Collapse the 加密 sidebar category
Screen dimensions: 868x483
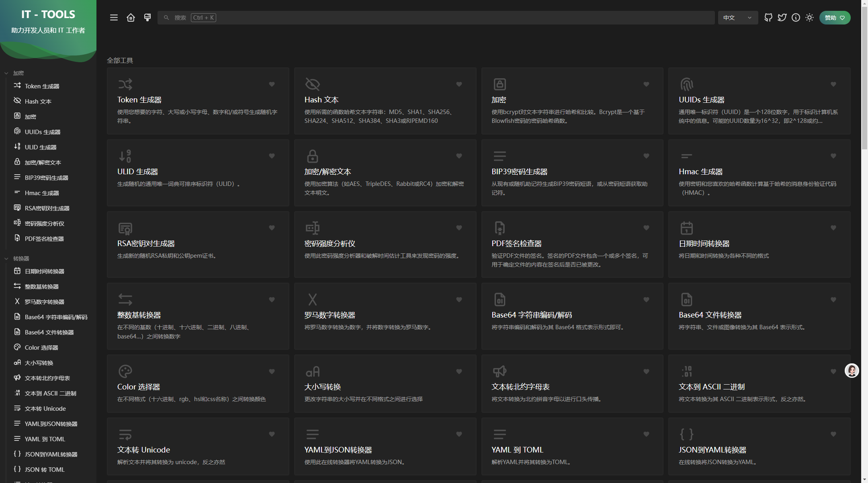[18, 73]
